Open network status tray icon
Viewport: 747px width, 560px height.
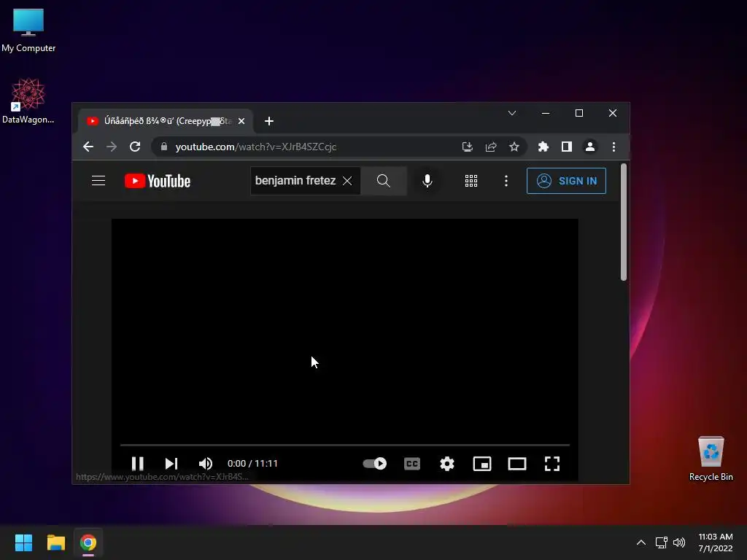point(661,542)
